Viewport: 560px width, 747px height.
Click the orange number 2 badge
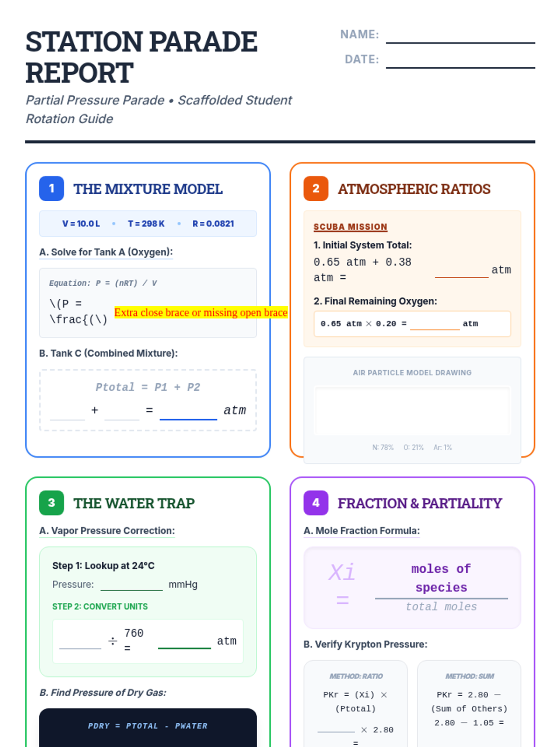pyautogui.click(x=316, y=189)
